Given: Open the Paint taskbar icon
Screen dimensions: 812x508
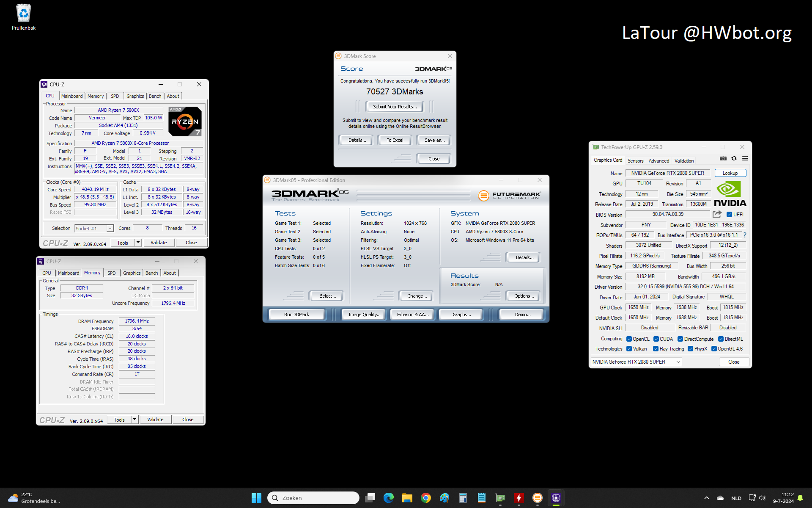Looking at the screenshot, I should pos(444,498).
